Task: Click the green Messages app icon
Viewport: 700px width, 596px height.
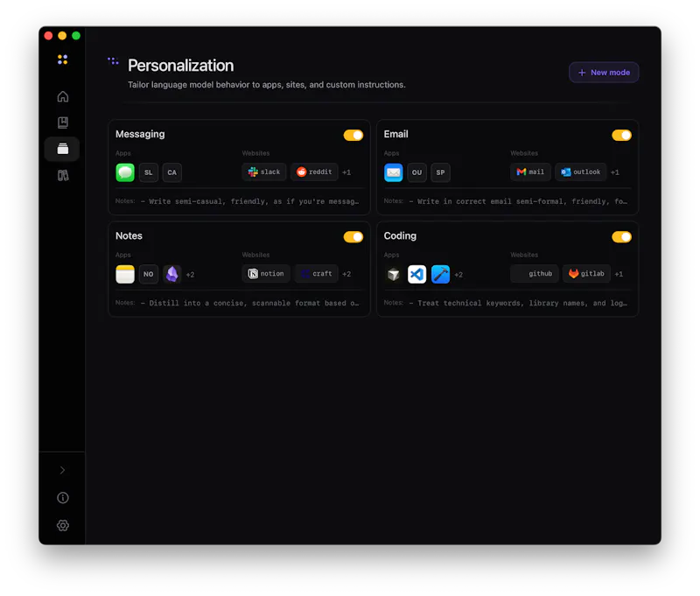Action: 125,172
